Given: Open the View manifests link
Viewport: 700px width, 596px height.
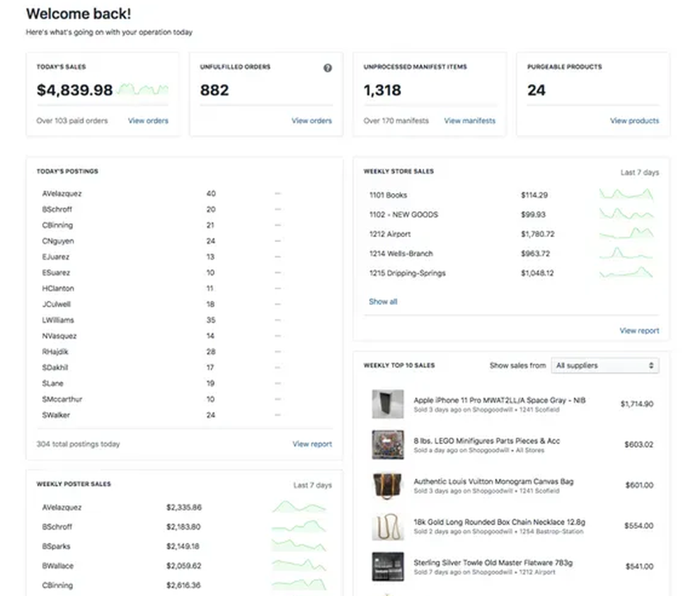Looking at the screenshot, I should (x=470, y=120).
